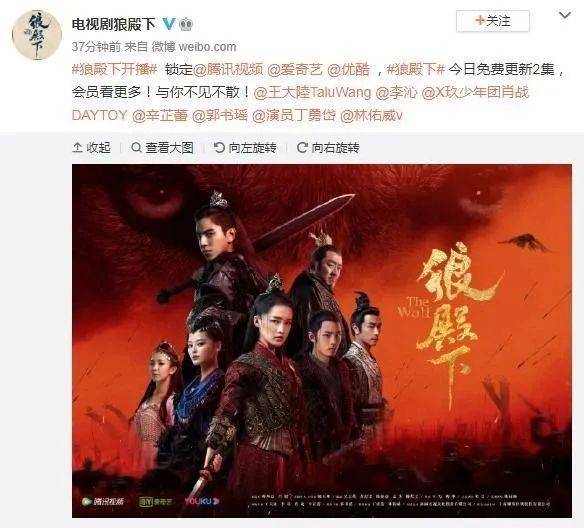Open the @爱奇艺 mention link
This screenshot has width=584, height=530.
point(295,69)
